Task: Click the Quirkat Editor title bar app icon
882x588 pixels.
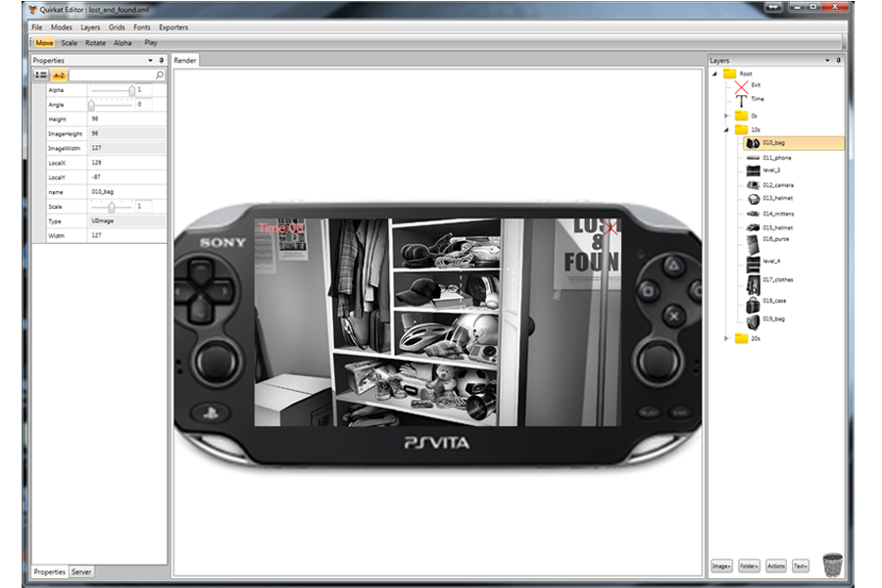Action: click(x=32, y=10)
